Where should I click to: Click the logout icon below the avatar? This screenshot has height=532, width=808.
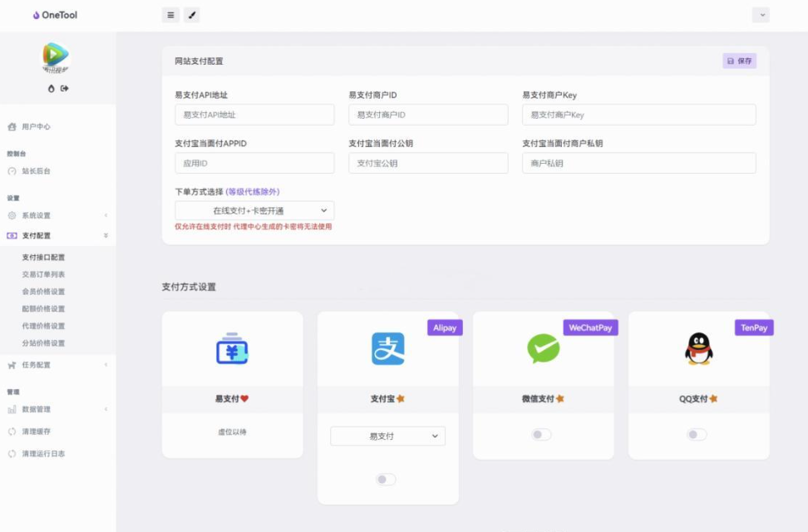point(66,87)
